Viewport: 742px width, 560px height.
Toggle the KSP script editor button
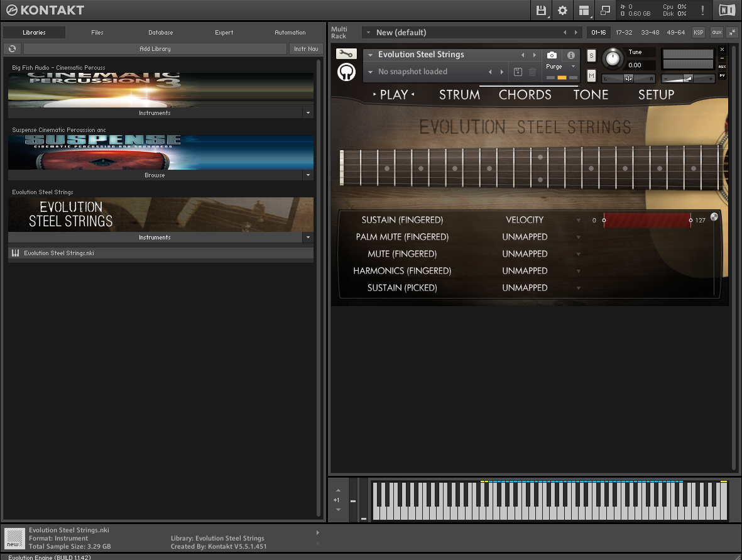(x=699, y=32)
